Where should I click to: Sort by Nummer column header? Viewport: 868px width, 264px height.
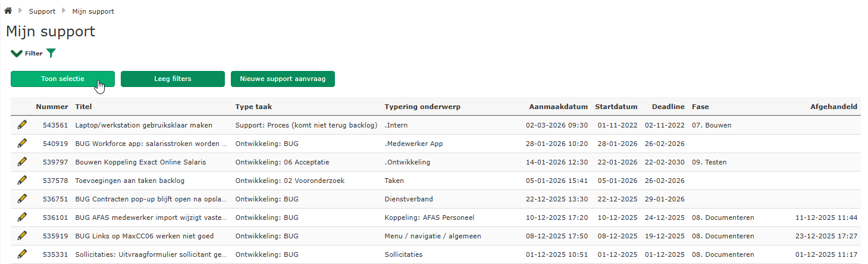pos(52,107)
